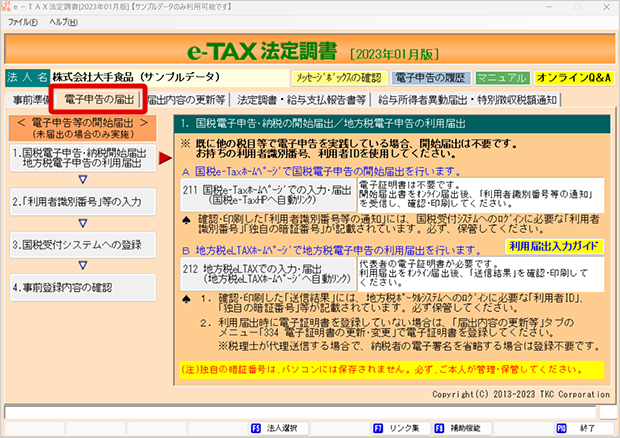
Task: Click the Copyright TKC Corporation text
Action: coord(521,394)
